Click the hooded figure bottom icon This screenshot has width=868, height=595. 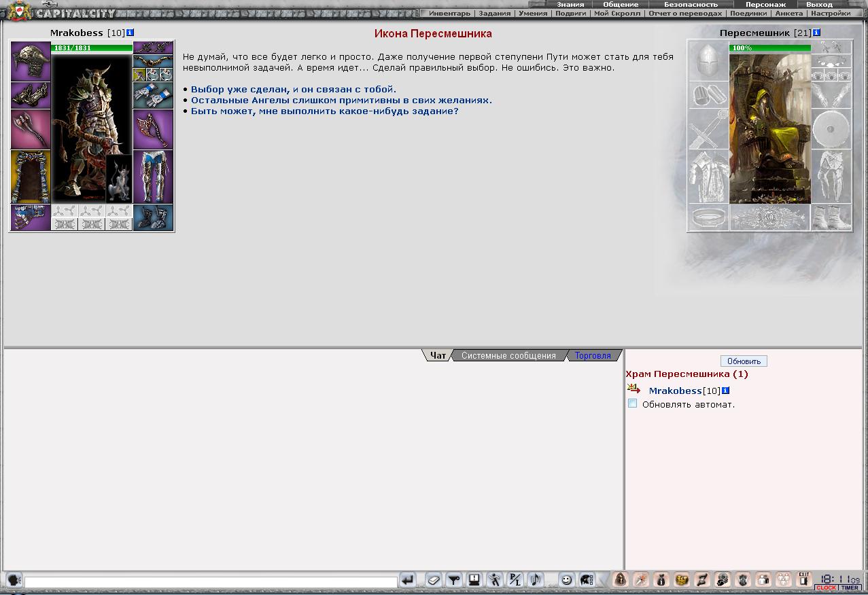coord(620,579)
